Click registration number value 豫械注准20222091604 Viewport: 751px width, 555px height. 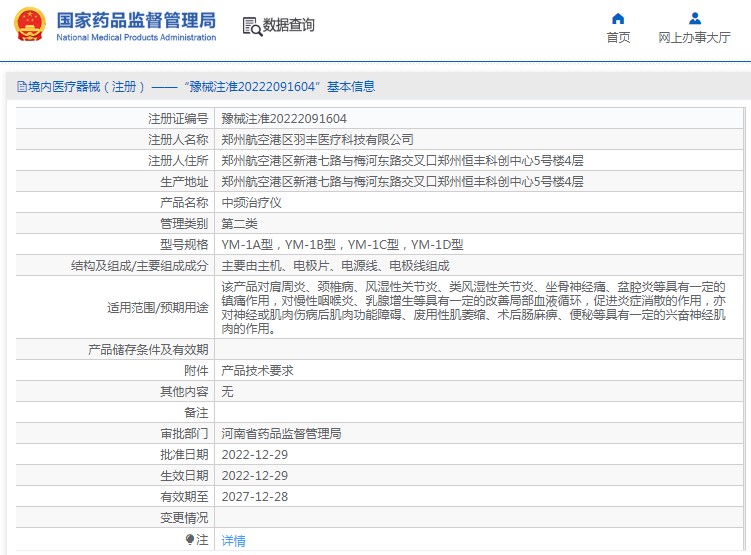pyautogui.click(x=284, y=119)
